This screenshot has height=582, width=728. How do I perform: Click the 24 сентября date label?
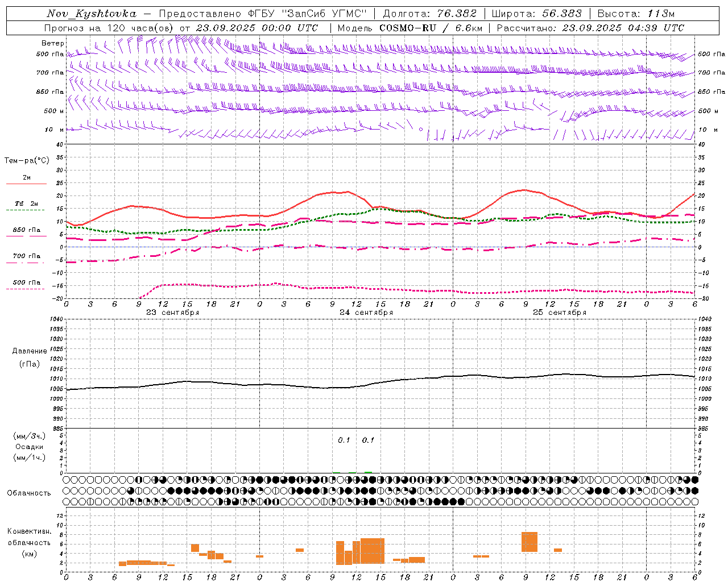point(366,313)
